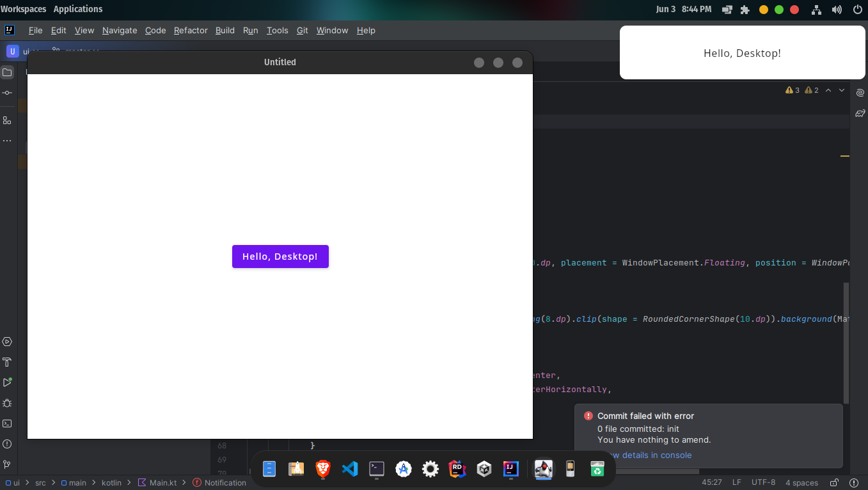Click the main breadcrumb
The image size is (868, 490).
(74, 483)
